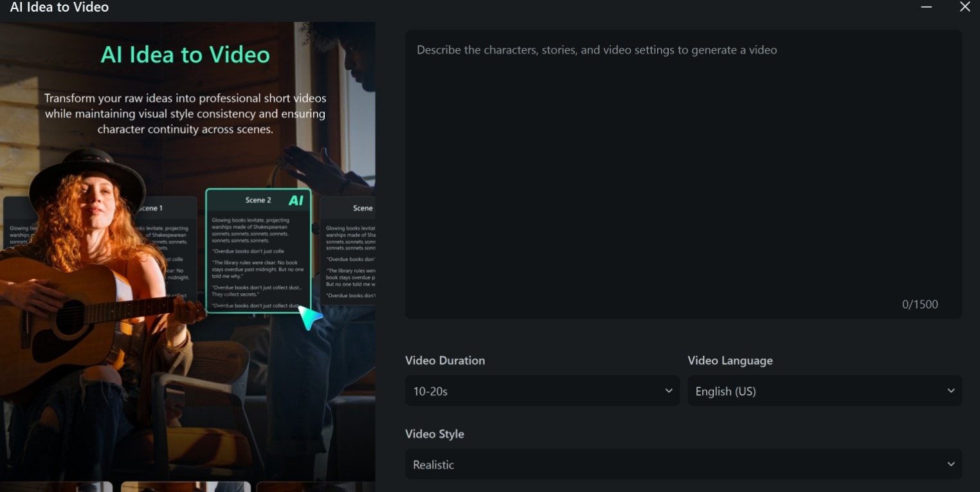
Task: Click the window title "AI Idea to Video"
Action: tap(59, 7)
